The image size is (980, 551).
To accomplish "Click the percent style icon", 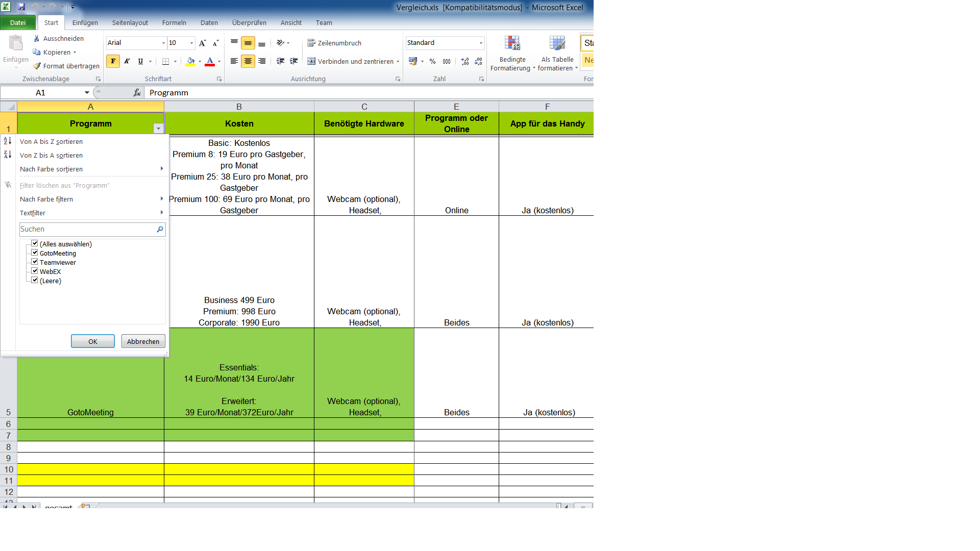I will [432, 61].
